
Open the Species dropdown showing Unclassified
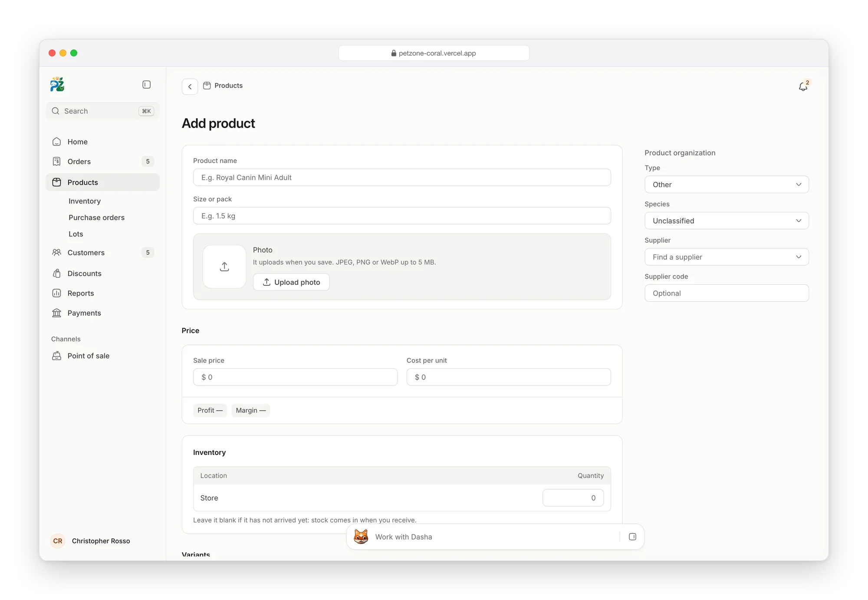click(727, 221)
